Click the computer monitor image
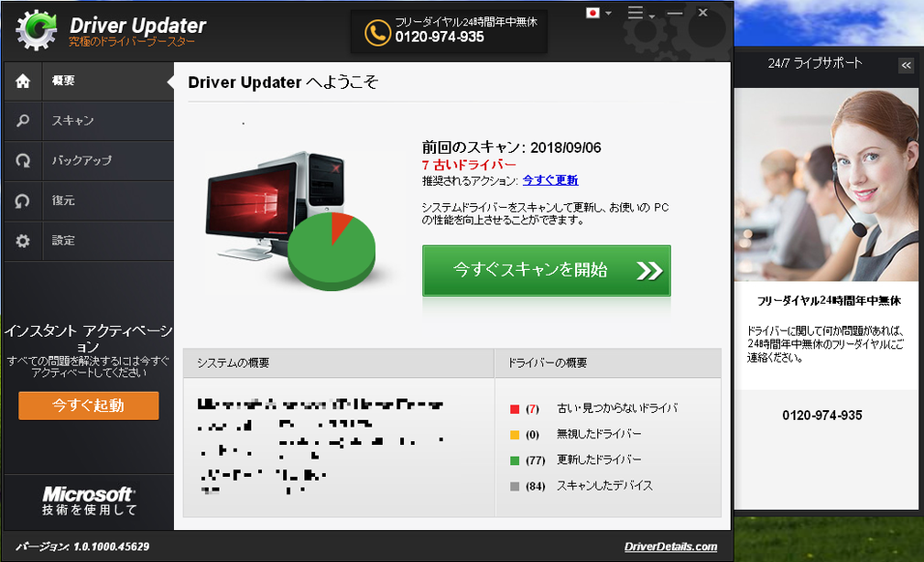 (252, 203)
